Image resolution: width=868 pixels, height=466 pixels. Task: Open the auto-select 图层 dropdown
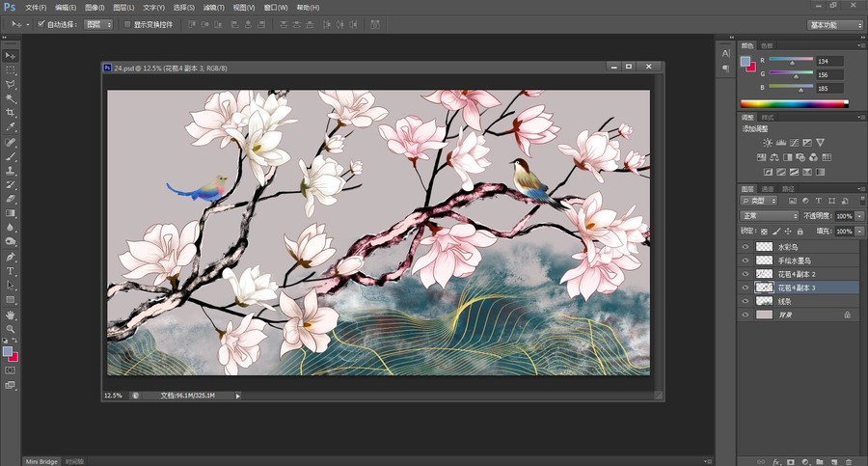[98, 24]
